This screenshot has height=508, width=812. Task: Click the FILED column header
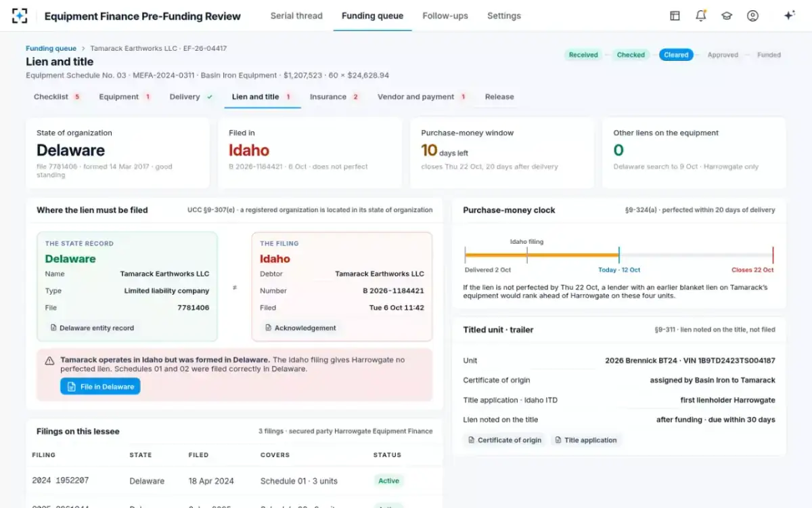point(199,455)
